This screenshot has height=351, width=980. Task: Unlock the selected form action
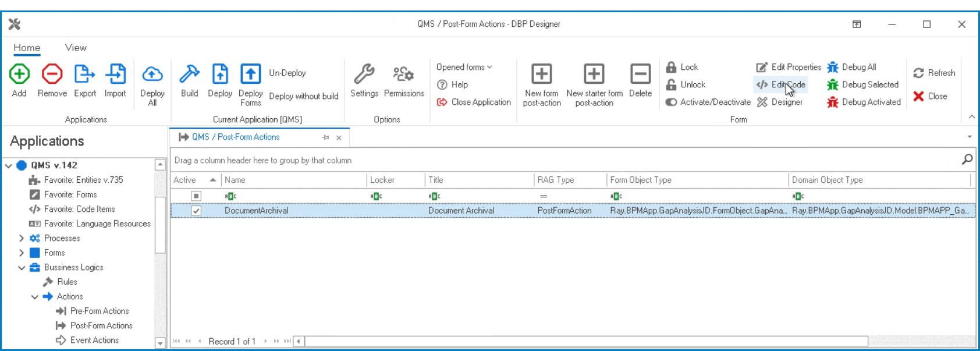coord(686,84)
